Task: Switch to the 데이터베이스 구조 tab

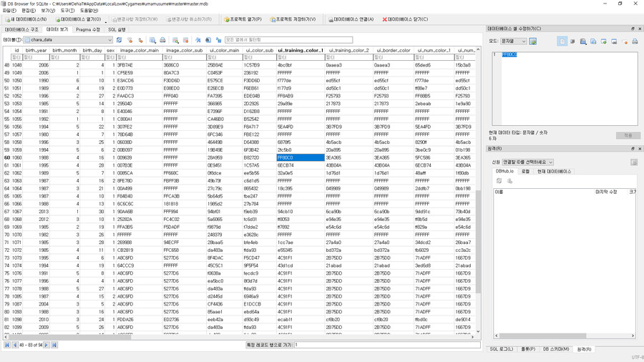Action: click(x=21, y=29)
